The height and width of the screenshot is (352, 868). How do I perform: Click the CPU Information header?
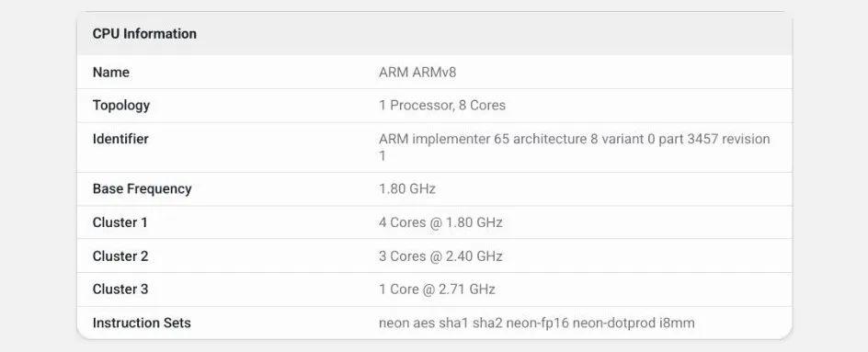[x=144, y=34]
